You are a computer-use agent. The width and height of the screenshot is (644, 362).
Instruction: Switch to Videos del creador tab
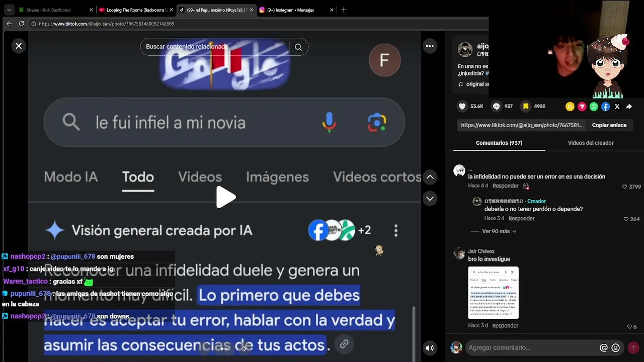click(x=591, y=143)
